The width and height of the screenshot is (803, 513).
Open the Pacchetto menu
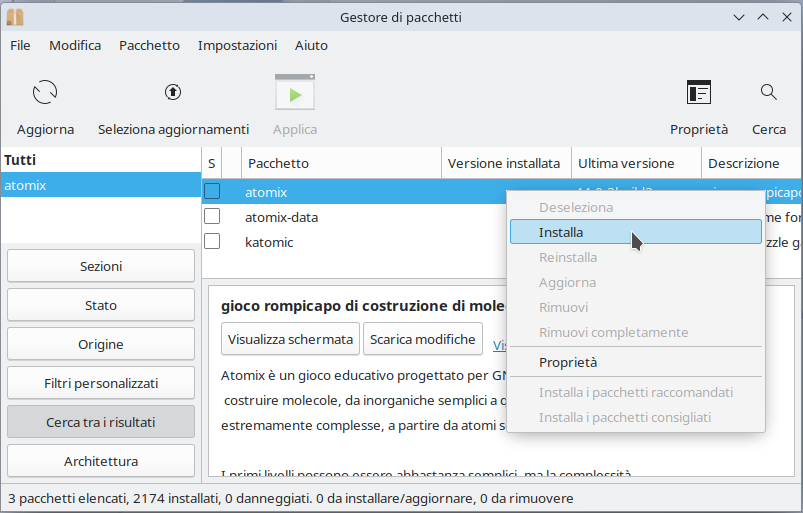pos(149,45)
